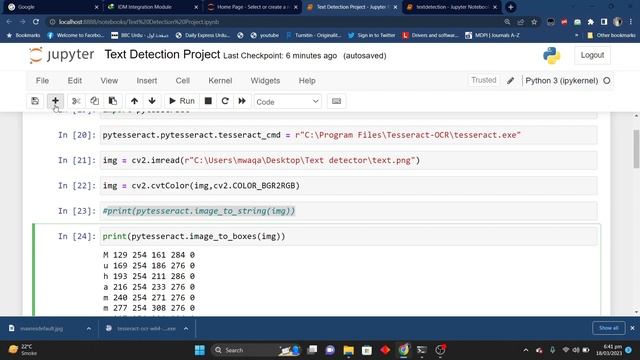
Task: Edit the tesseract_cmd code cell
Action: (349, 135)
